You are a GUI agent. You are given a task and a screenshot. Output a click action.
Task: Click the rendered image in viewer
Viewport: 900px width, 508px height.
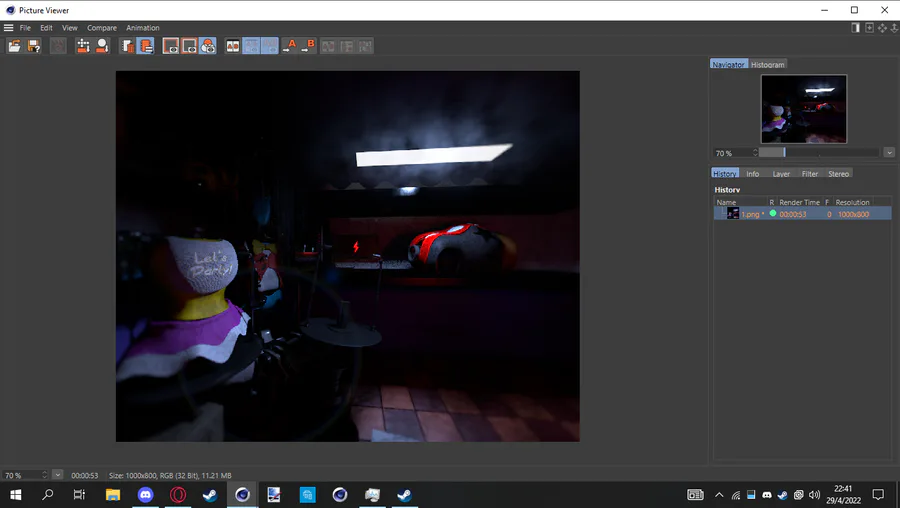point(348,256)
